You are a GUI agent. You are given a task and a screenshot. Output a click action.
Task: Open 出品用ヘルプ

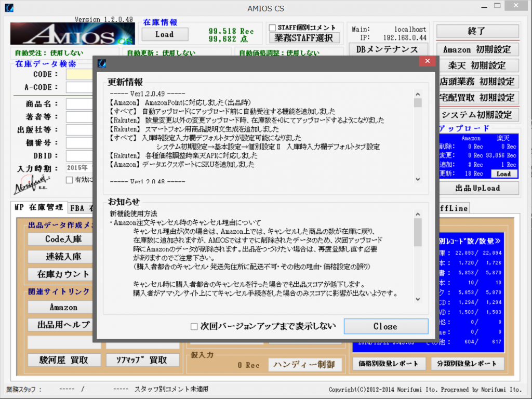tap(60, 325)
